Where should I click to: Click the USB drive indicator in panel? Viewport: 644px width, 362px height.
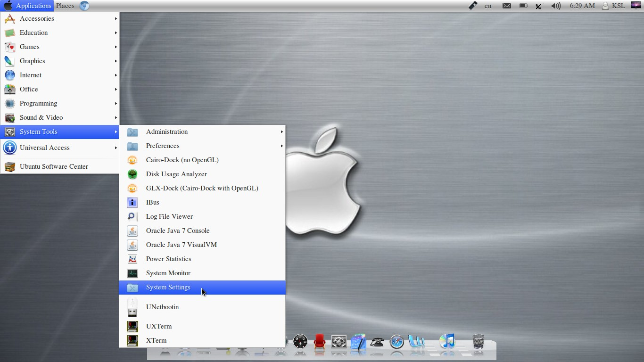point(473,6)
